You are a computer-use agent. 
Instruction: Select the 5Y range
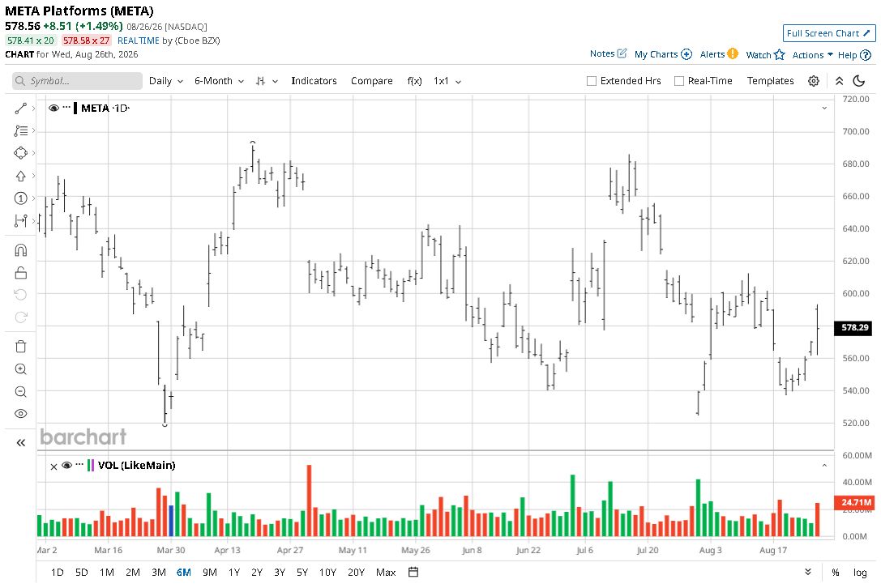[x=302, y=573]
